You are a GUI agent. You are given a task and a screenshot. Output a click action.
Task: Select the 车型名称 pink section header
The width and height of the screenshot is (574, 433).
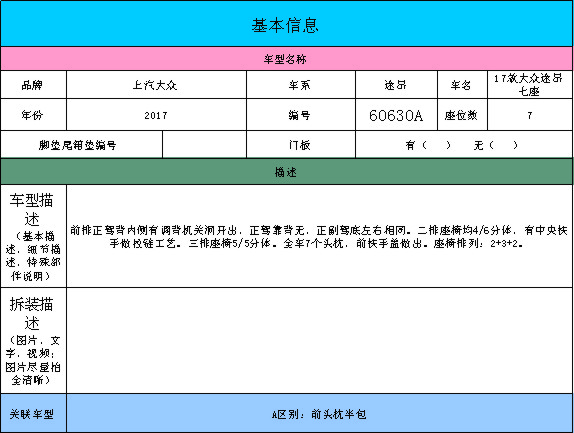tap(287, 59)
